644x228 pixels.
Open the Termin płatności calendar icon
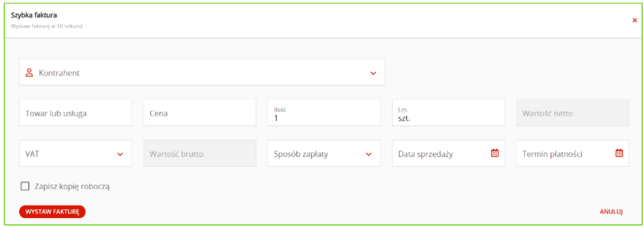pos(619,153)
